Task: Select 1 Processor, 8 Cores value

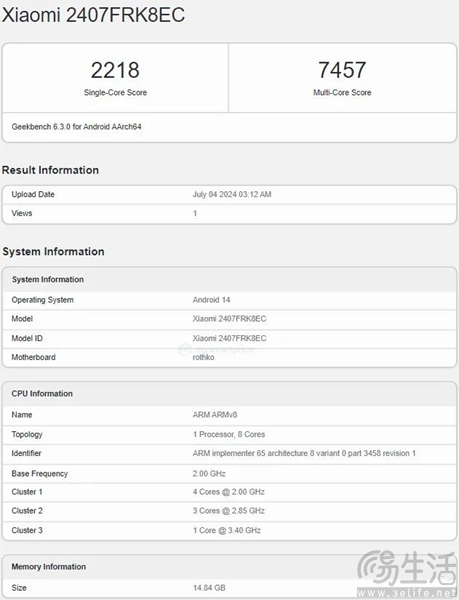Action: 229,435
